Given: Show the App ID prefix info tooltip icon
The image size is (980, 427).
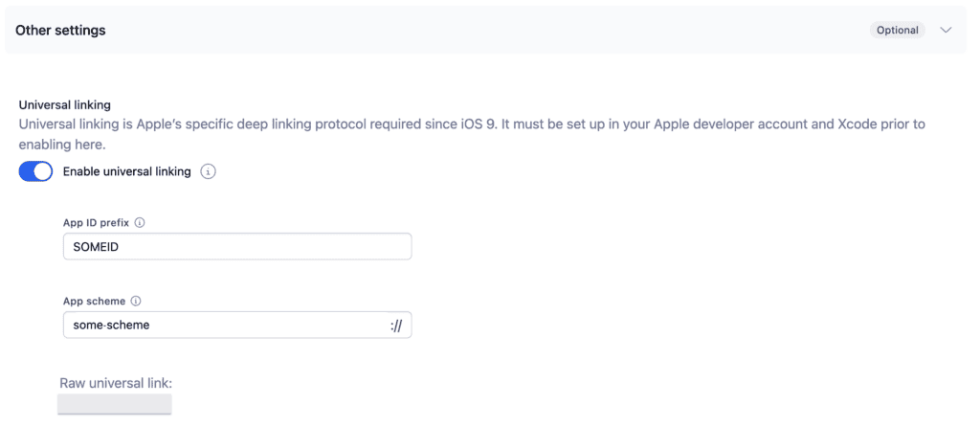Looking at the screenshot, I should point(140,222).
